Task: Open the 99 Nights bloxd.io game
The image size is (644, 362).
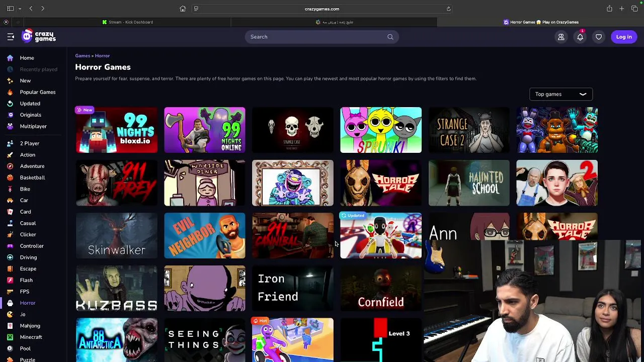Action: tap(116, 130)
